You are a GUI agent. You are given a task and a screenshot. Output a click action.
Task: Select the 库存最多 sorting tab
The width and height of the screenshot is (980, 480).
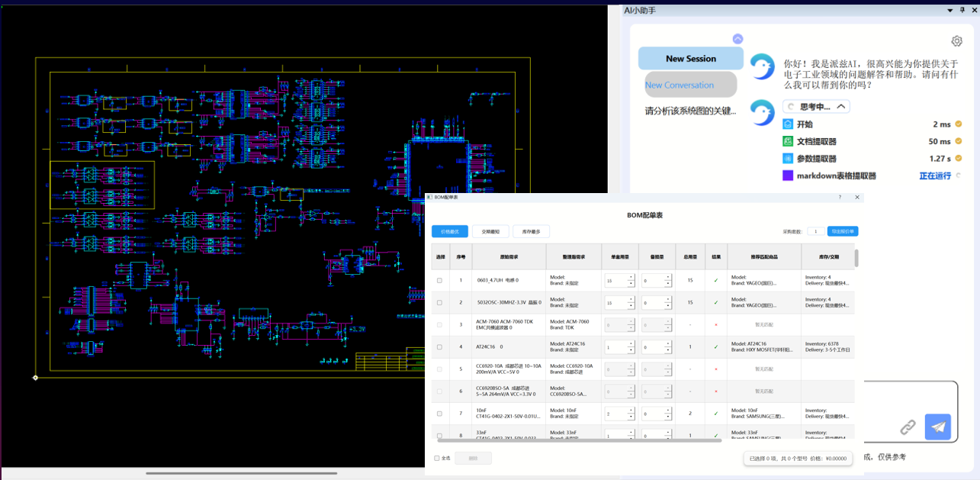531,231
